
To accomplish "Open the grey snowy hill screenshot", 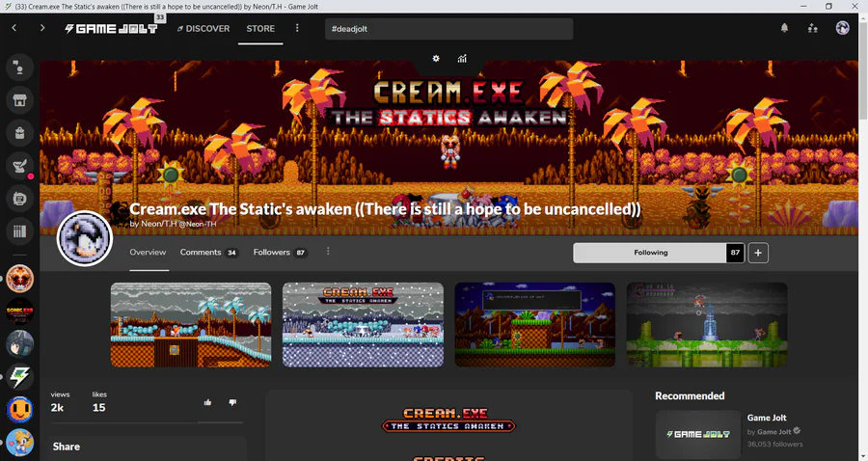I will point(191,325).
